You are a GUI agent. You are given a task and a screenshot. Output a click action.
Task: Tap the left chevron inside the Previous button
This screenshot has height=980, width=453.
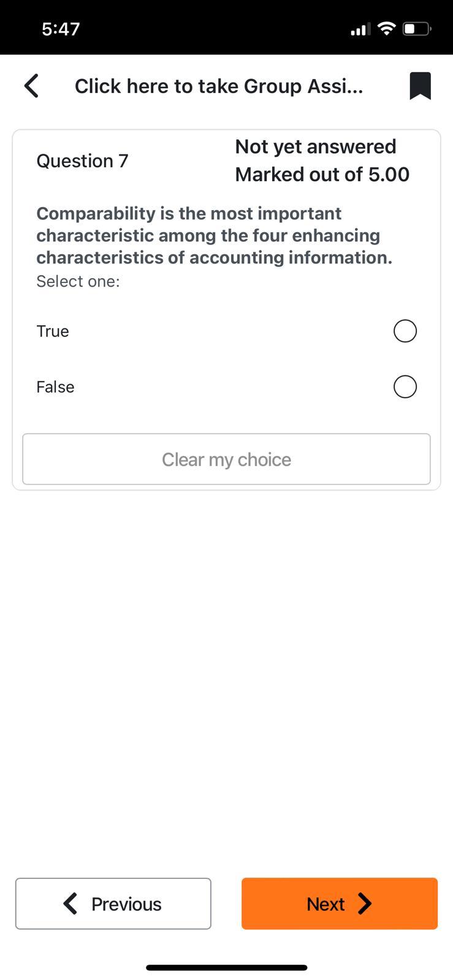(70, 903)
